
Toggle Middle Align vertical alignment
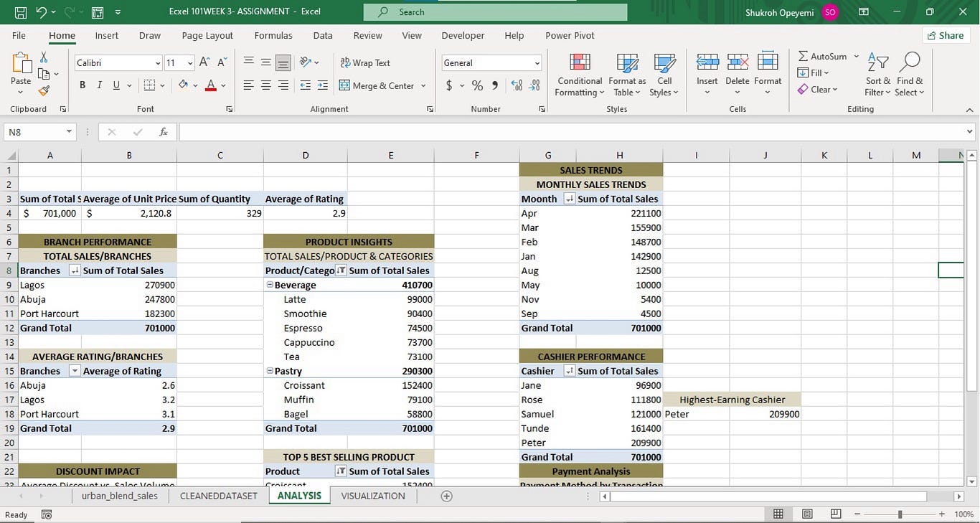pos(265,63)
